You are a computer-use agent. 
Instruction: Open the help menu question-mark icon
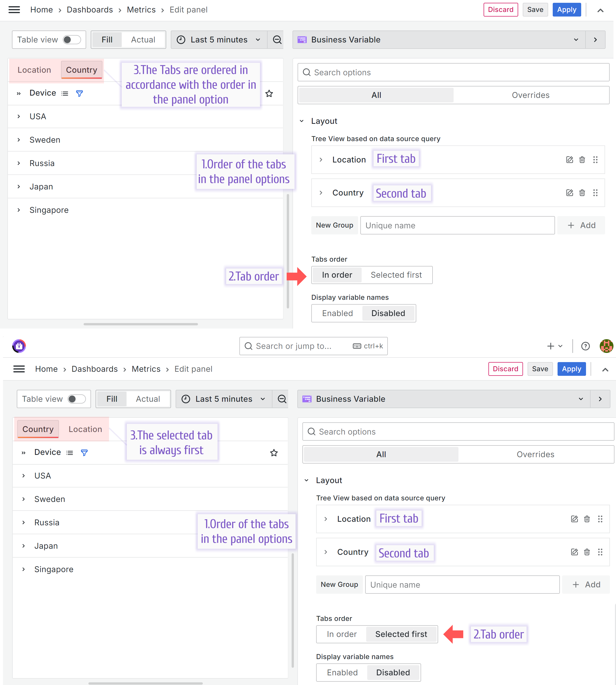tap(585, 346)
